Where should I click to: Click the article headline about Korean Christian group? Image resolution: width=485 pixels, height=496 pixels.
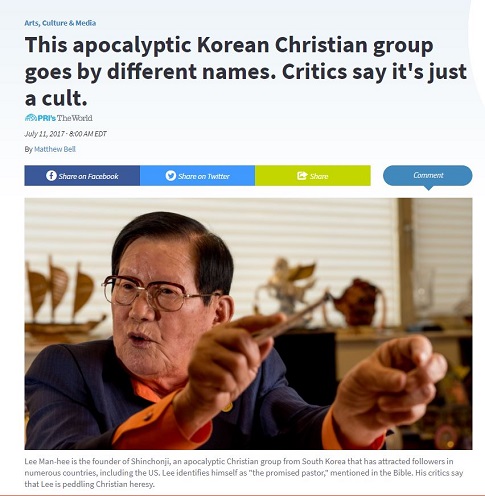tap(246, 71)
